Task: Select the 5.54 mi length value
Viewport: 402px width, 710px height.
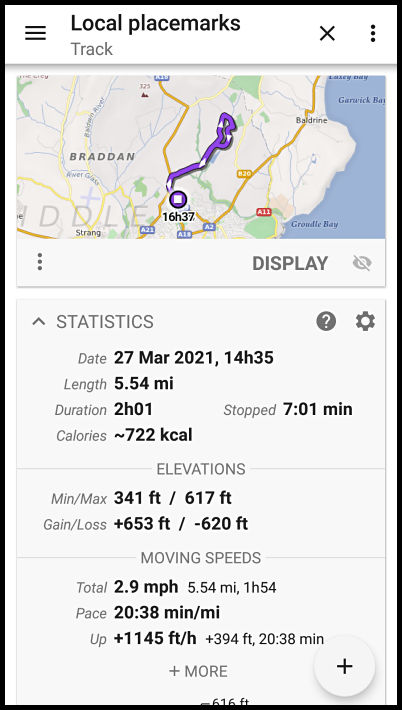Action: (x=144, y=384)
